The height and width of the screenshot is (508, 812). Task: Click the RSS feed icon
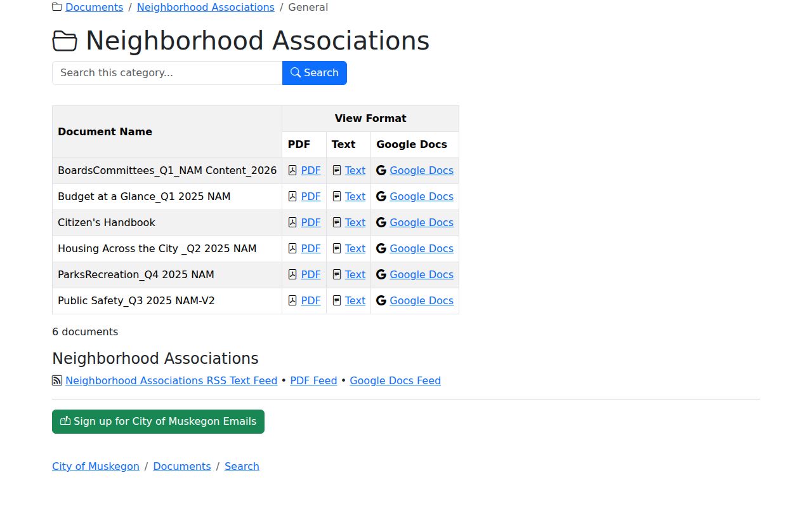[x=57, y=380]
